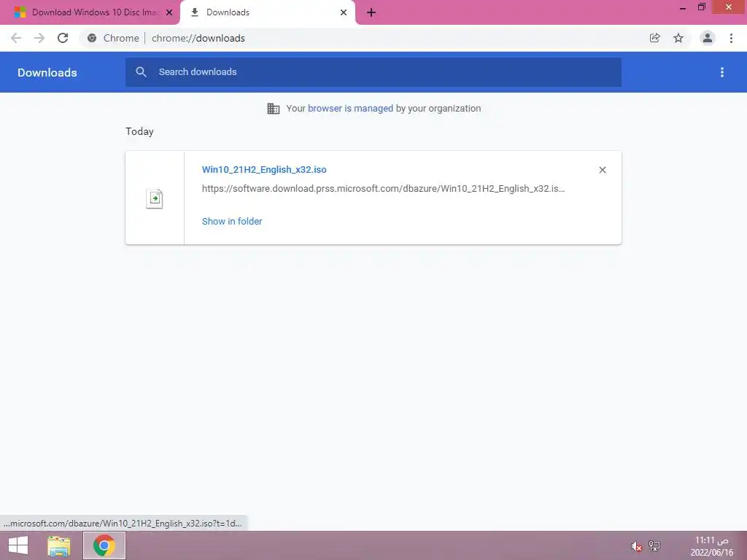Click the forward navigation arrow

(39, 38)
